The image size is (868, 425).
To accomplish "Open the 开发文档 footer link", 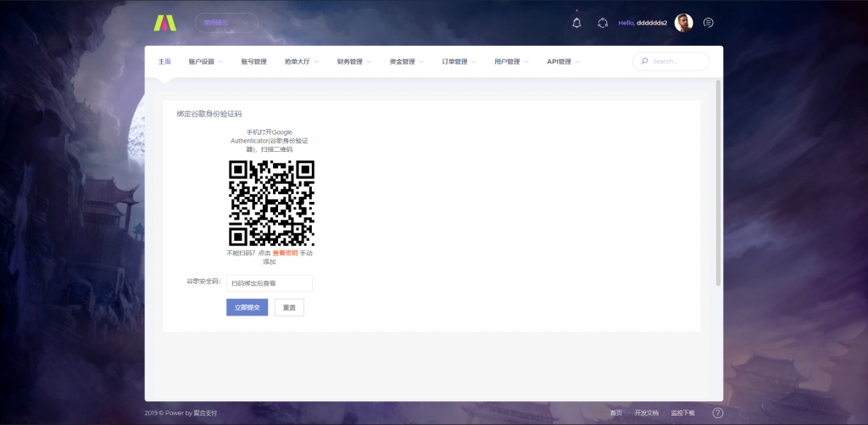I will click(647, 413).
